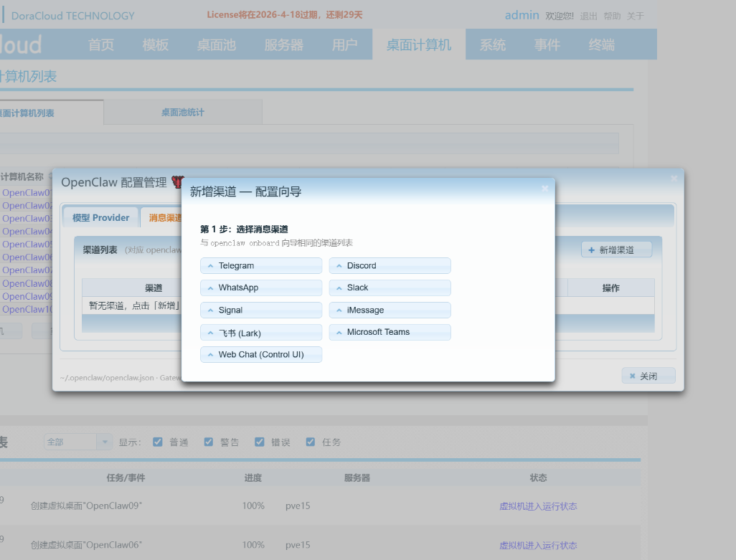Screen dimensions: 736x560
Task: Open the 事件 menu
Action: tap(547, 45)
